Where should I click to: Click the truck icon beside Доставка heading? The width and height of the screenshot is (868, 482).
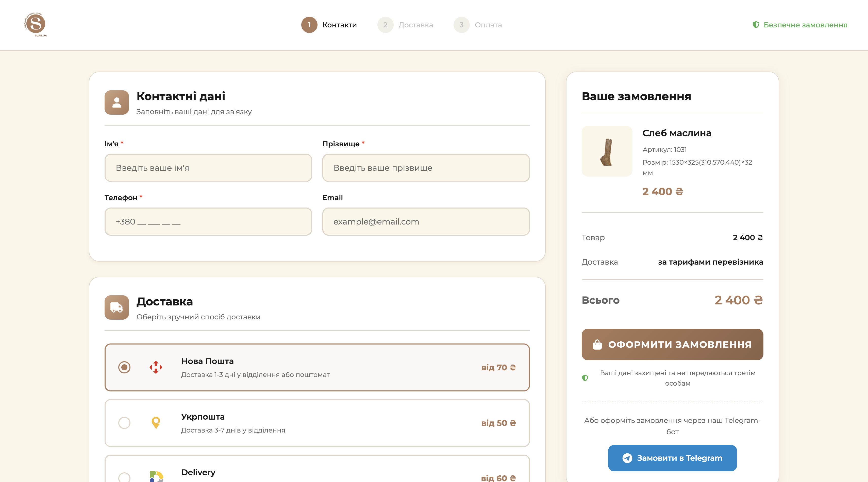click(116, 307)
